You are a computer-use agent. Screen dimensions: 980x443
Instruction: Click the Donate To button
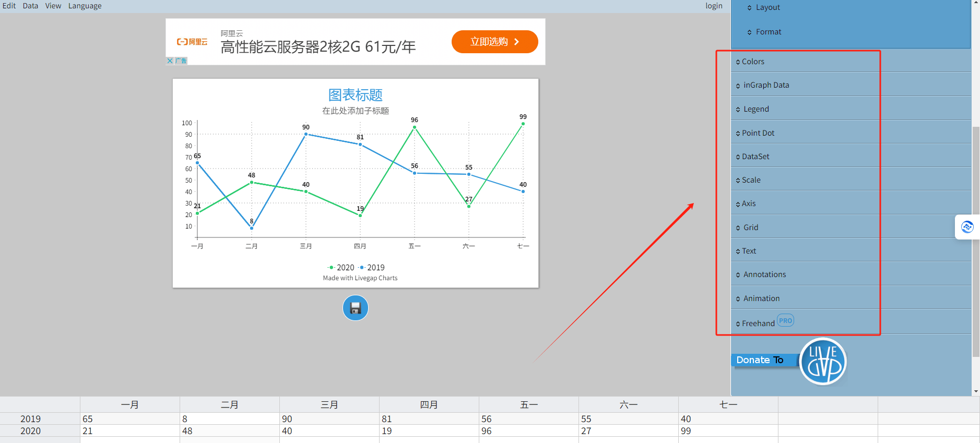point(765,360)
